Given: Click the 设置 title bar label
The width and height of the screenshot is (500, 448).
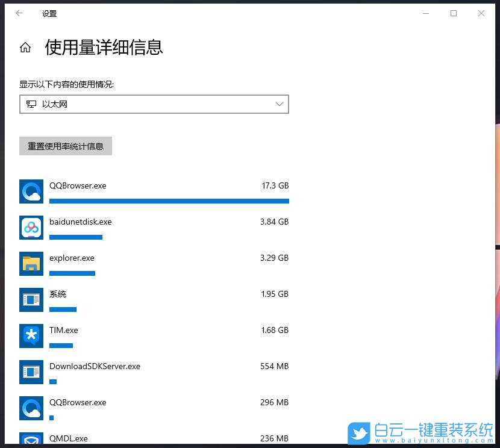Looking at the screenshot, I should [x=49, y=13].
